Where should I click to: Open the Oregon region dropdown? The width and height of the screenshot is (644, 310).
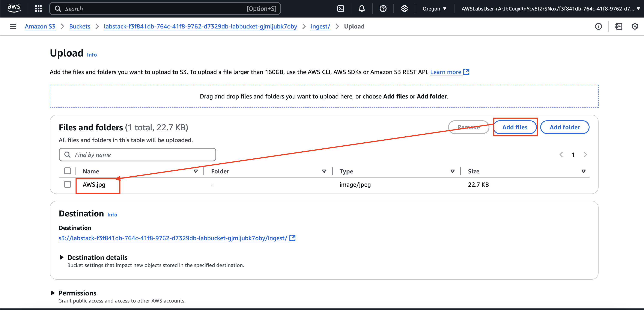[434, 9]
